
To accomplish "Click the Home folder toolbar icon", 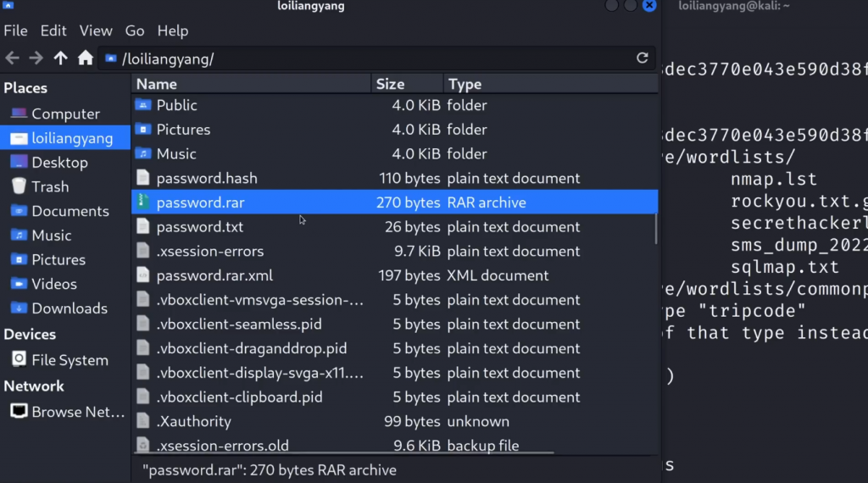I will (x=85, y=58).
